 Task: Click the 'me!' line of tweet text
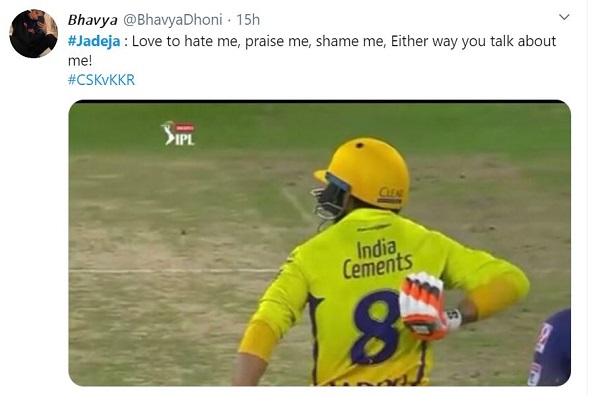point(80,61)
